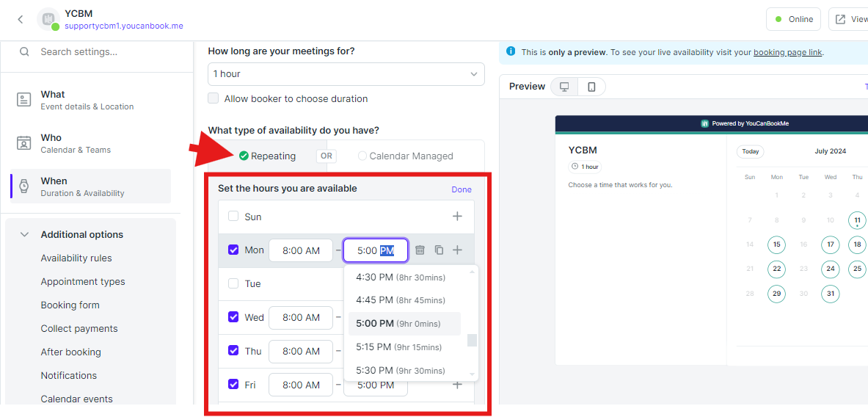868x417 pixels.
Task: Open the booking page link
Action: point(787,52)
